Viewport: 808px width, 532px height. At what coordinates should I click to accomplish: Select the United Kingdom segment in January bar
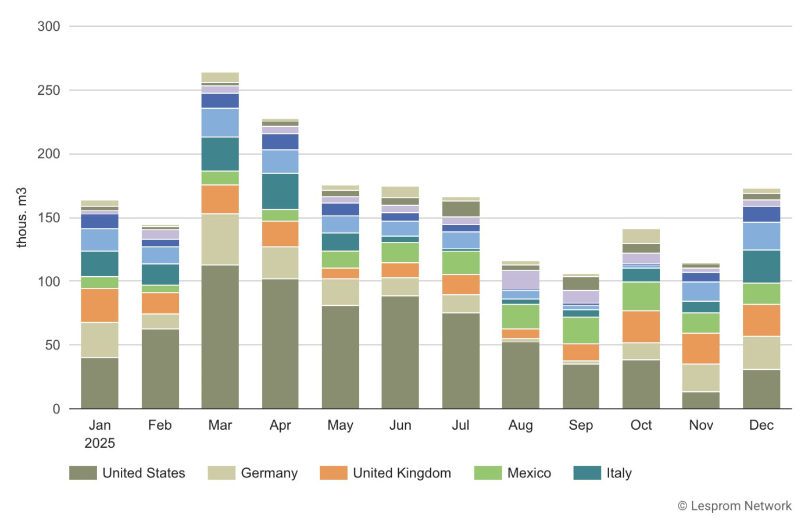click(99, 305)
